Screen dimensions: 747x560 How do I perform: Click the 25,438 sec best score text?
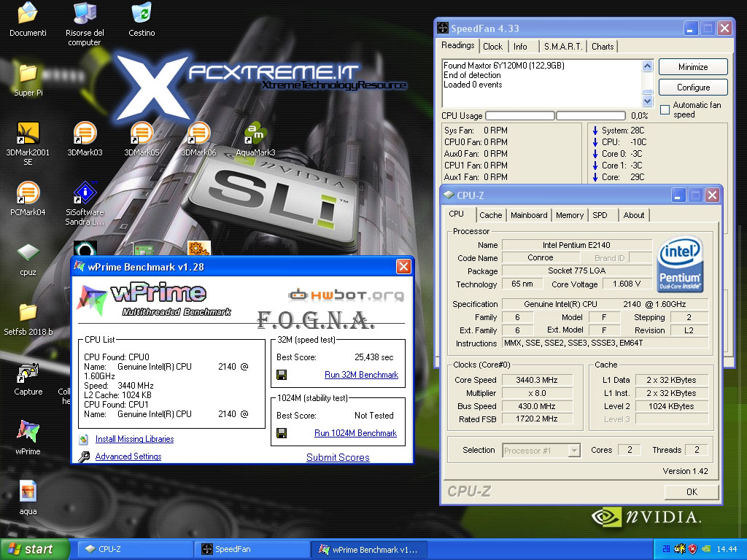click(x=374, y=357)
